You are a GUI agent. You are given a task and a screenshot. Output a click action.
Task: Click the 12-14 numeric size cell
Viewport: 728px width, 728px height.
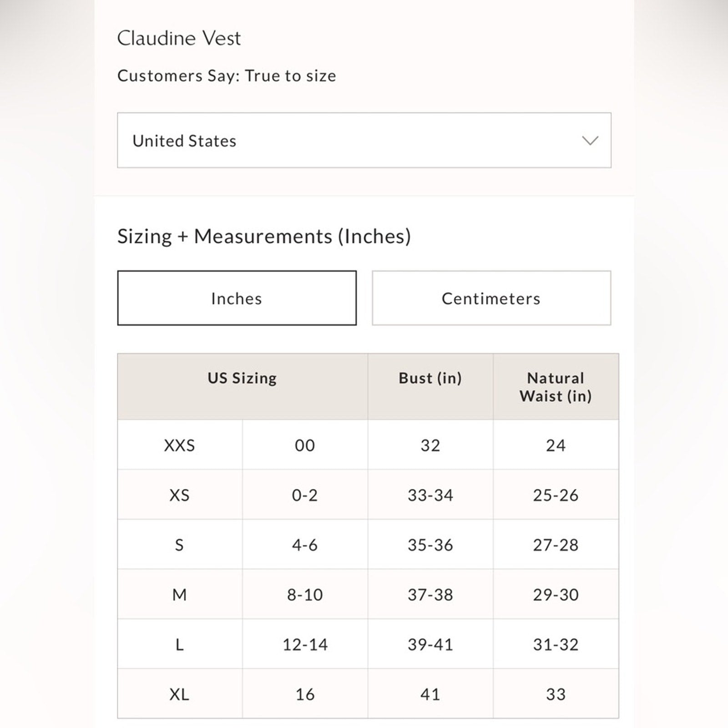[305, 645]
